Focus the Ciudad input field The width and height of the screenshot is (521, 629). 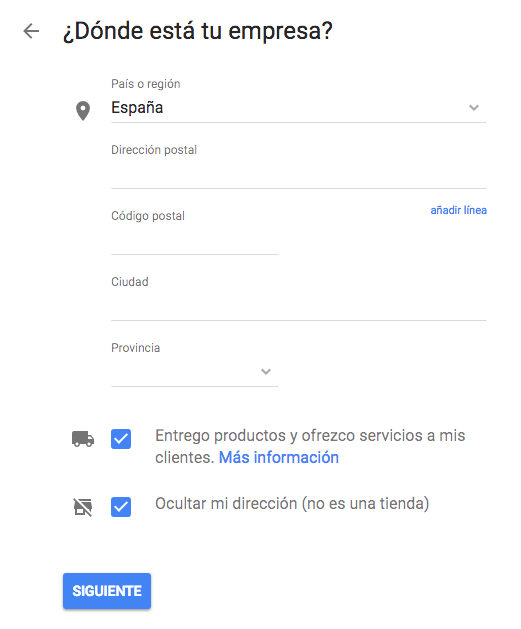[299, 307]
